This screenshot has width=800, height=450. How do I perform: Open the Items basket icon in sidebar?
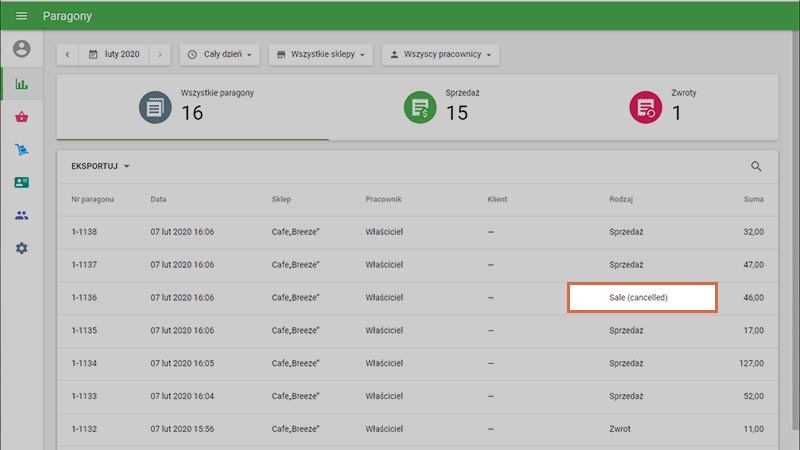(x=21, y=117)
